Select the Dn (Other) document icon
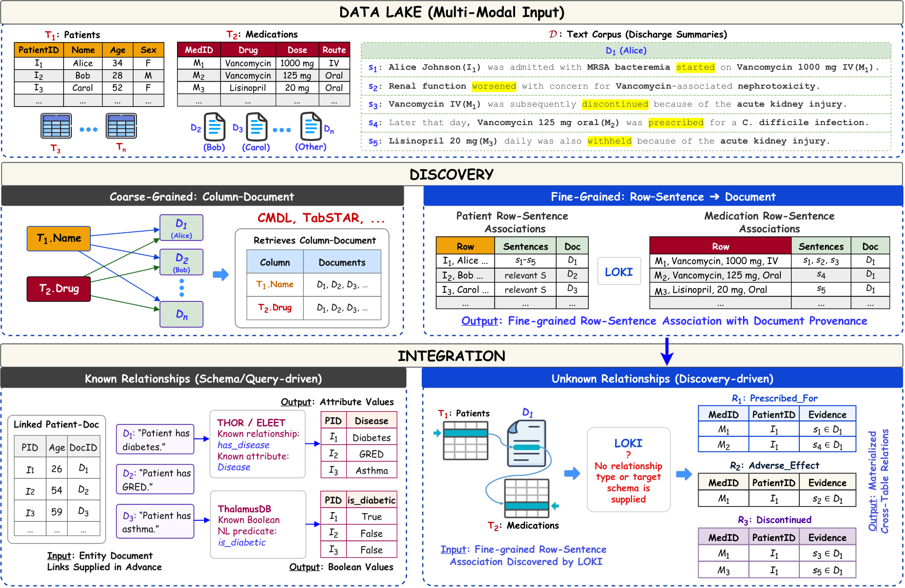The image size is (905, 588). tap(311, 126)
